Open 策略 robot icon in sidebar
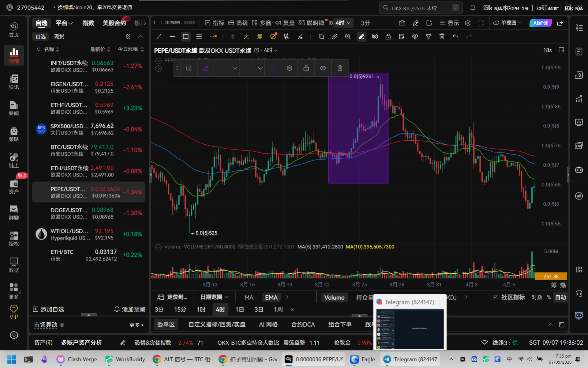 coord(14,134)
